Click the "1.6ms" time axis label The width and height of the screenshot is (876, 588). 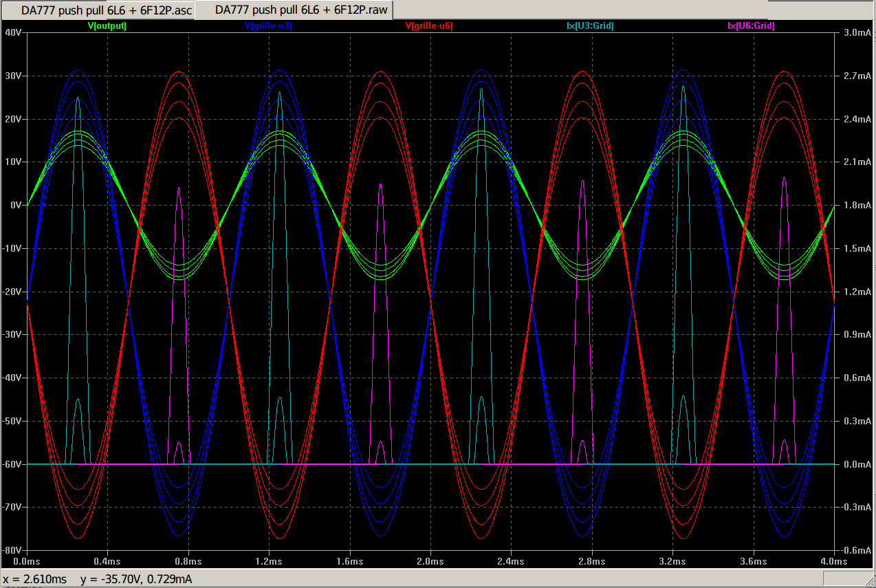coord(350,561)
